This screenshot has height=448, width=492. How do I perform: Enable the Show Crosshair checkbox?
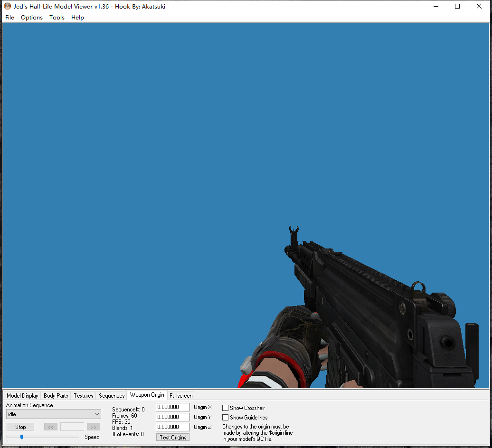[x=225, y=408]
